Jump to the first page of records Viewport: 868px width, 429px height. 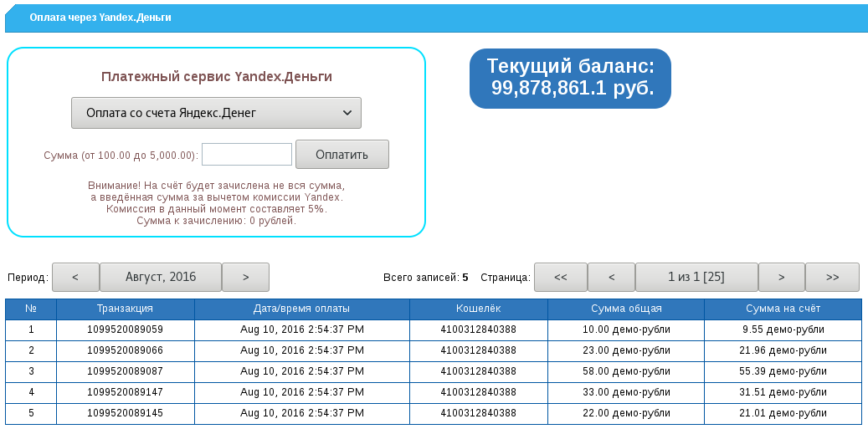pos(560,277)
